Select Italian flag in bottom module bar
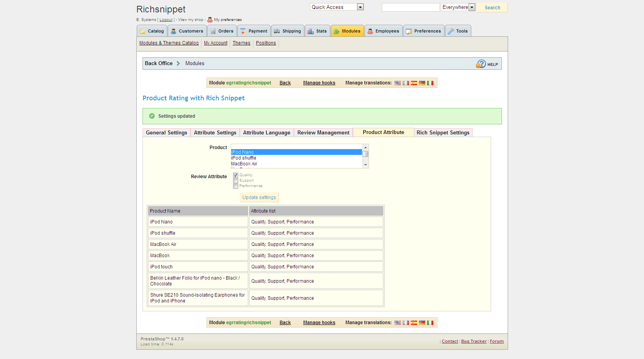Viewport: 644px width, 359px height. point(430,323)
